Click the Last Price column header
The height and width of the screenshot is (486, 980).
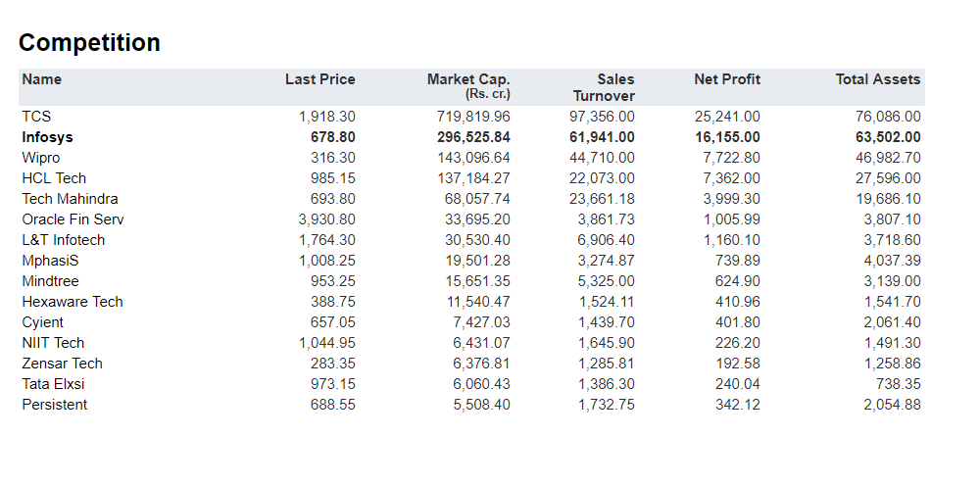coord(319,79)
